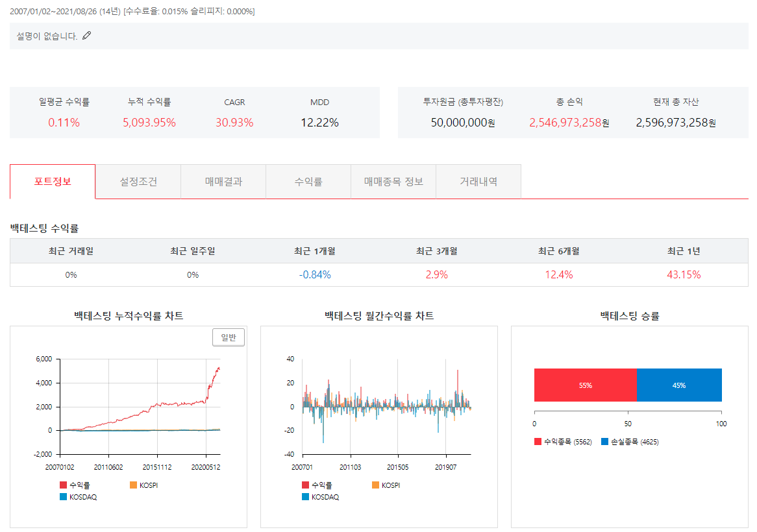Toggle 수익률 legend swatch in cumulative return chart

63,485
